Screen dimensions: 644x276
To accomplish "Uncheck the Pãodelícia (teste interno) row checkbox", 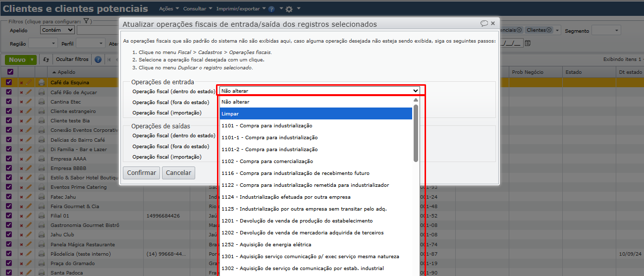I will [9, 254].
